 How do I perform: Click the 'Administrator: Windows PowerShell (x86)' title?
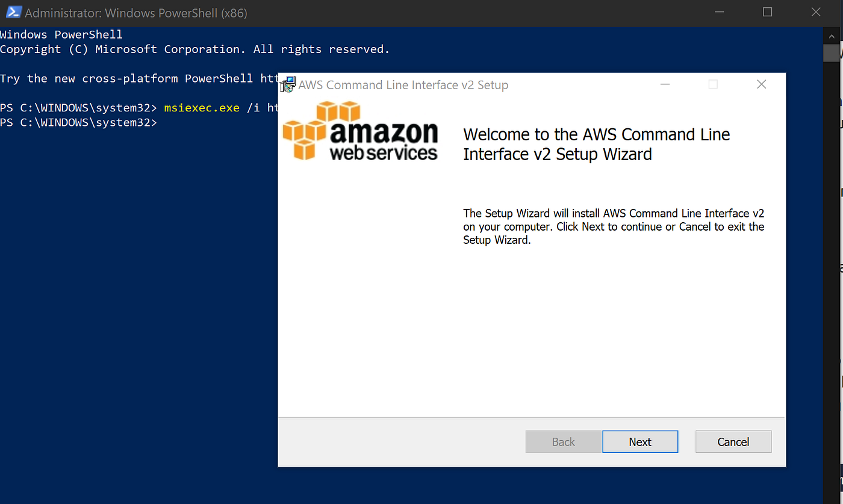point(136,13)
